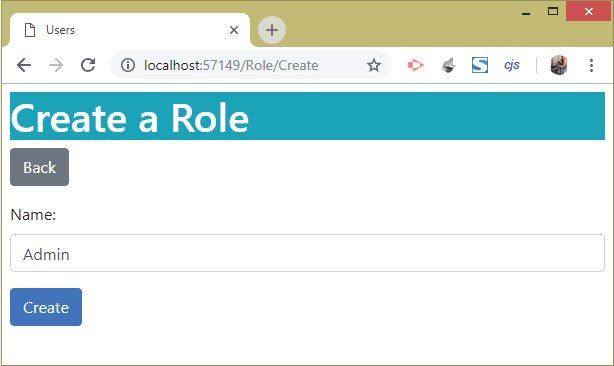Close the Users tab
This screenshot has height=366, width=614.
coord(234,30)
